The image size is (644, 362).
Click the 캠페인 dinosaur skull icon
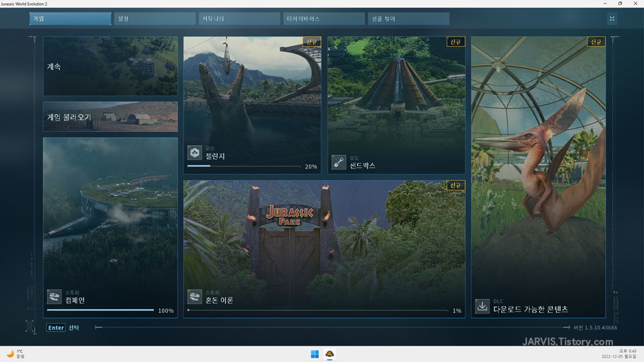click(x=54, y=297)
